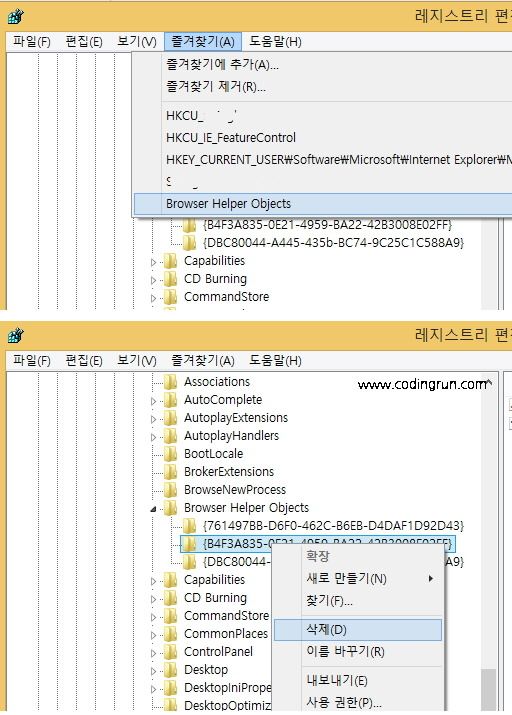Click the ControlPanel folder icon
512x715 pixels.
coord(171,652)
